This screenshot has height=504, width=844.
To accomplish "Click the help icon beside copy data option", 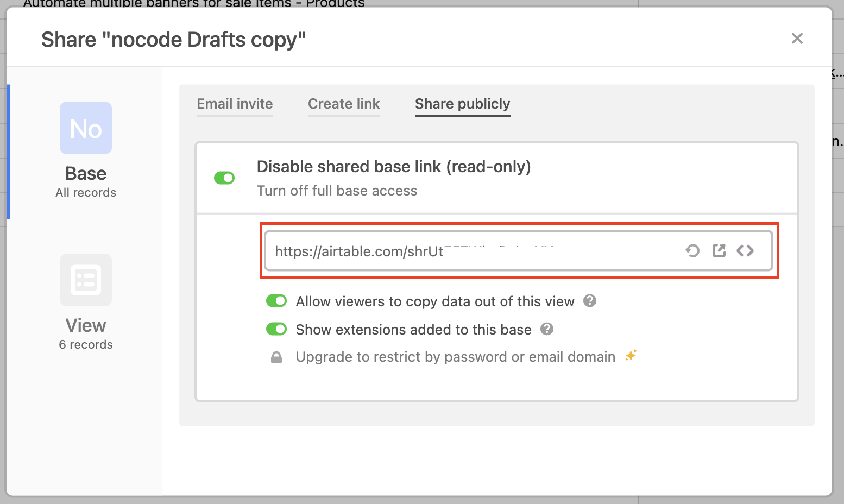I will [590, 301].
